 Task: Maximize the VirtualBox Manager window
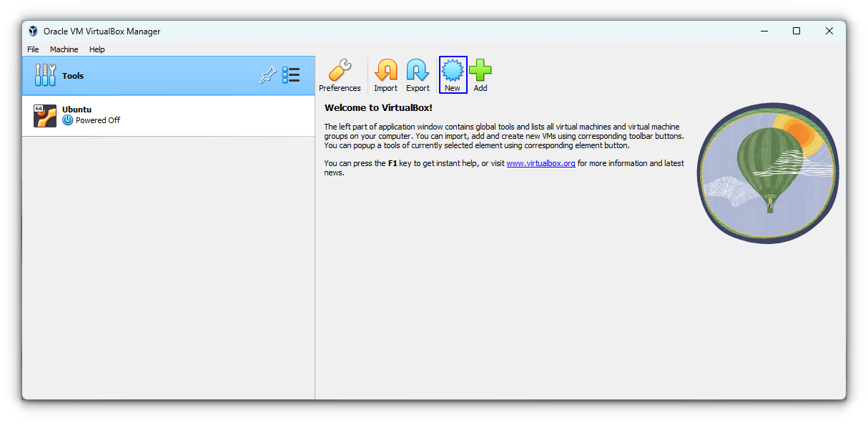point(797,31)
